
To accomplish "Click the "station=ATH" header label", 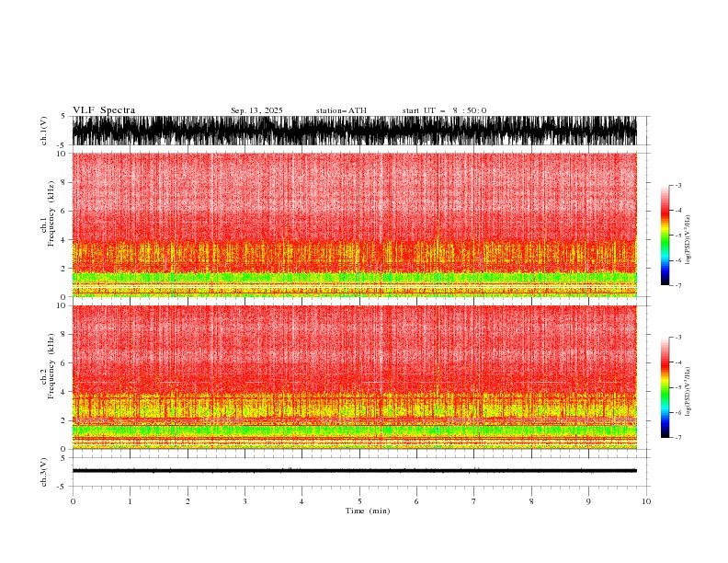I will click(341, 110).
